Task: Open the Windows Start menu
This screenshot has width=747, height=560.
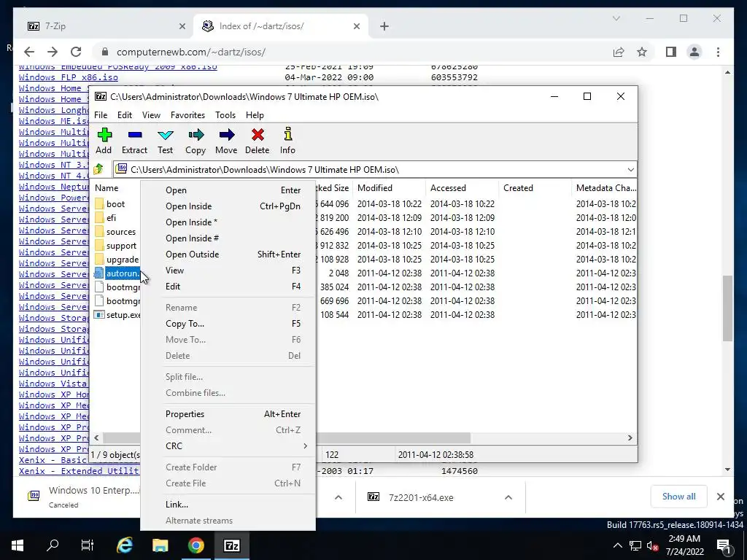Action: tap(18, 545)
